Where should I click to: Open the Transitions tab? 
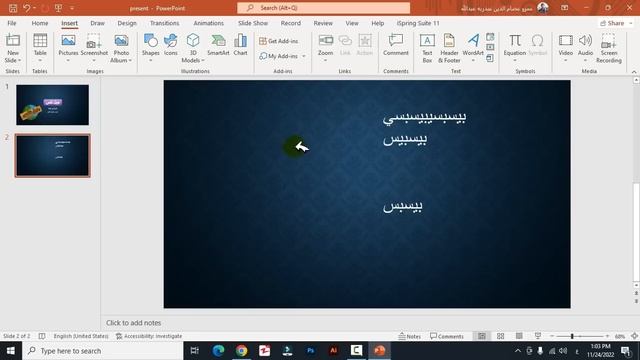click(x=164, y=23)
